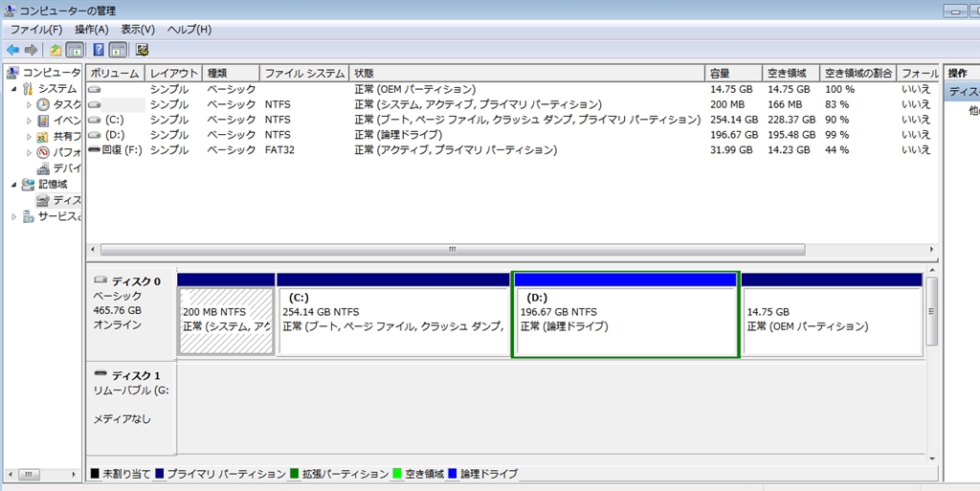
Task: Click the disk view vertical scrollbar thumb
Action: point(931,311)
